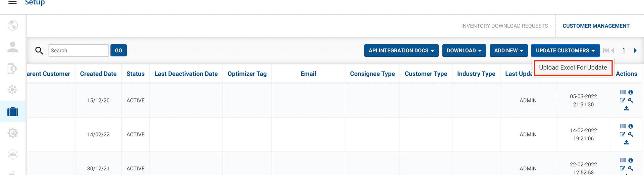The width and height of the screenshot is (644, 175).
Task: Go to the next page arrow
Action: pos(635,51)
